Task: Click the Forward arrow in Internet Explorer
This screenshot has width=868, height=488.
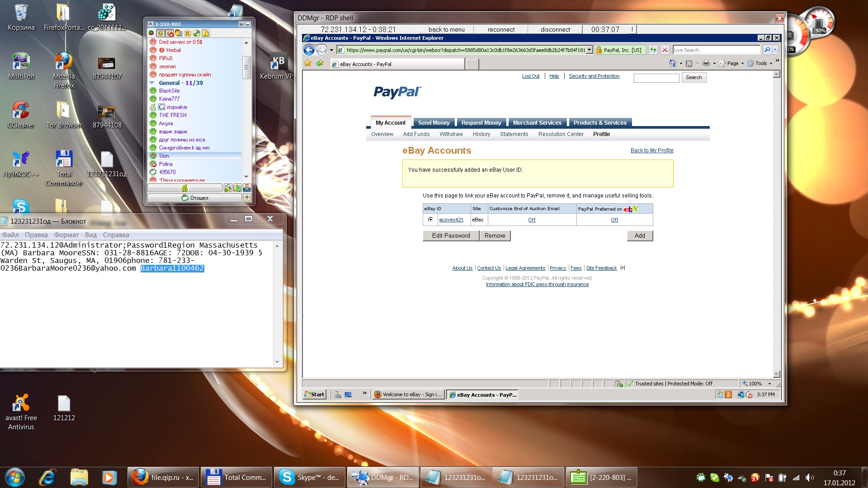Action: (x=321, y=50)
